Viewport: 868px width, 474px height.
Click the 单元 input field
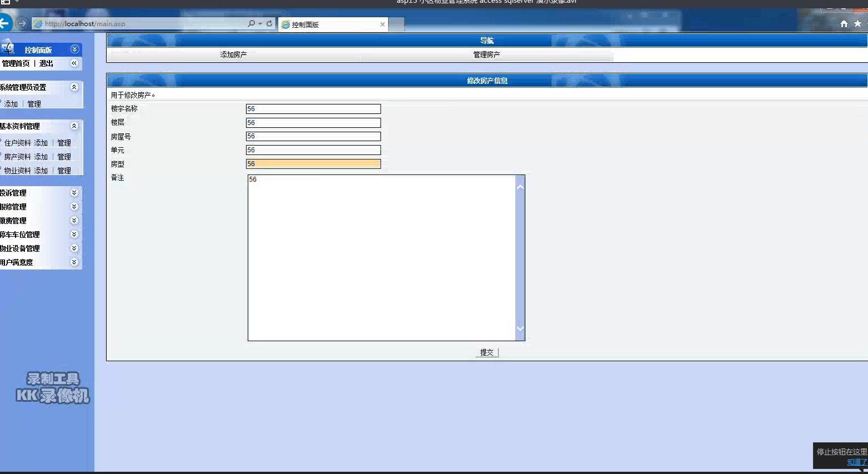tap(313, 150)
